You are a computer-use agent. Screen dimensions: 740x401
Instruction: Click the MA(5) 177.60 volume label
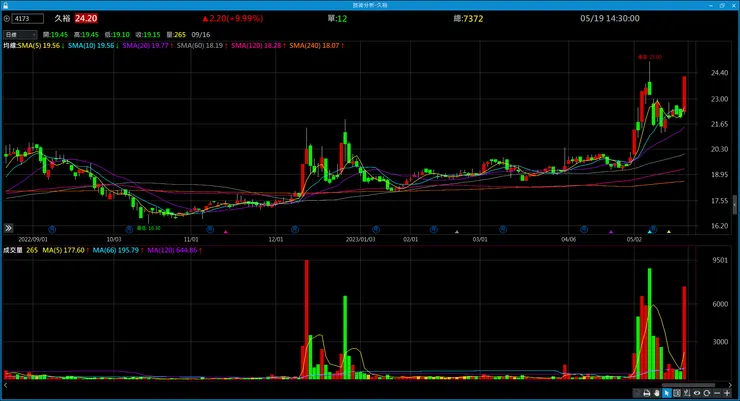click(x=66, y=251)
